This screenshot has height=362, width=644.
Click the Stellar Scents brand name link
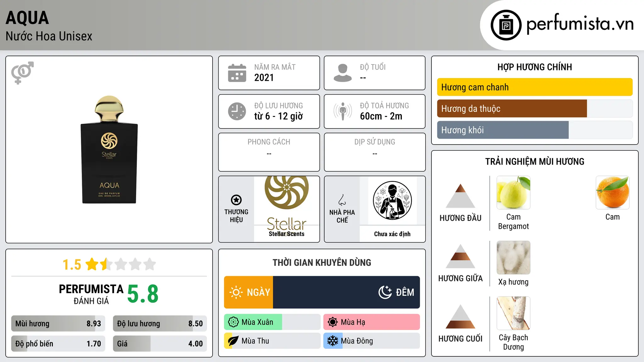[x=286, y=234]
